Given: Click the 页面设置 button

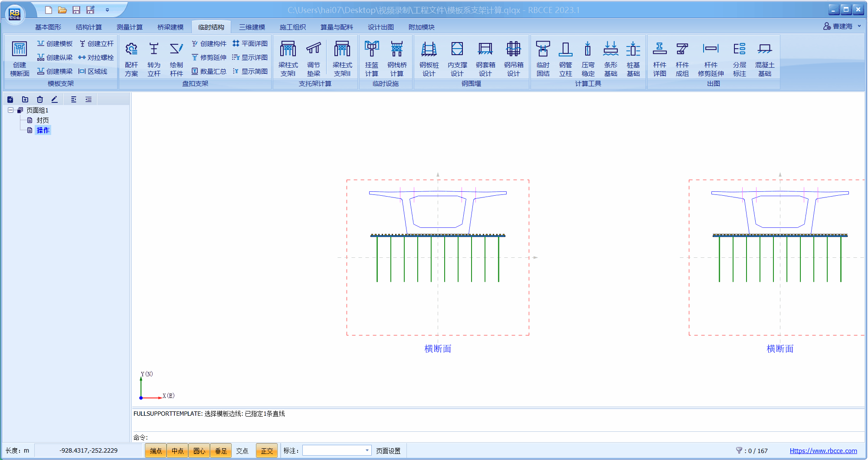Looking at the screenshot, I should (388, 451).
